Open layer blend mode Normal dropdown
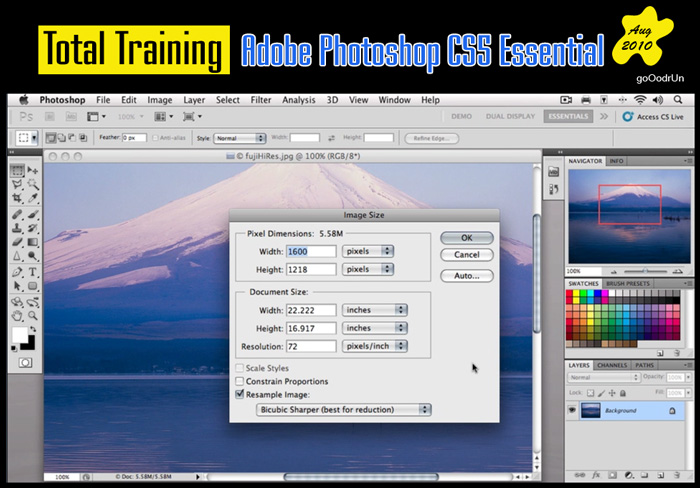This screenshot has height=488, width=700. tap(604, 377)
